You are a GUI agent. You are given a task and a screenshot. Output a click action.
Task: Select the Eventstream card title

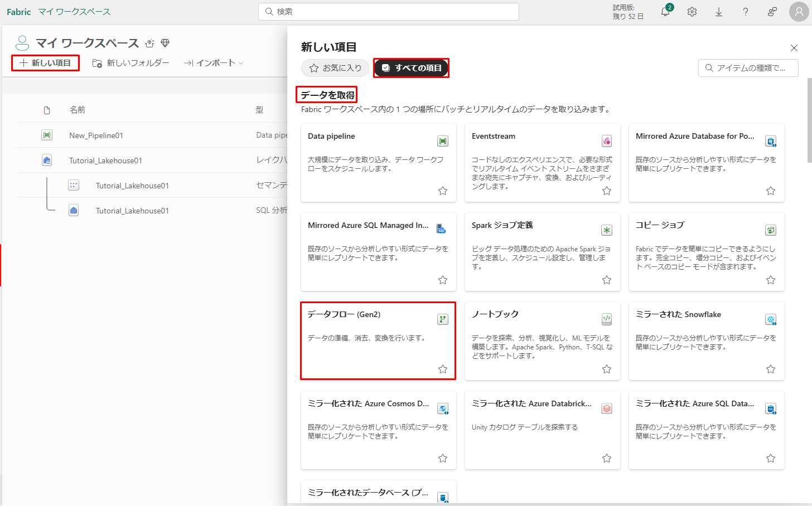(x=494, y=136)
